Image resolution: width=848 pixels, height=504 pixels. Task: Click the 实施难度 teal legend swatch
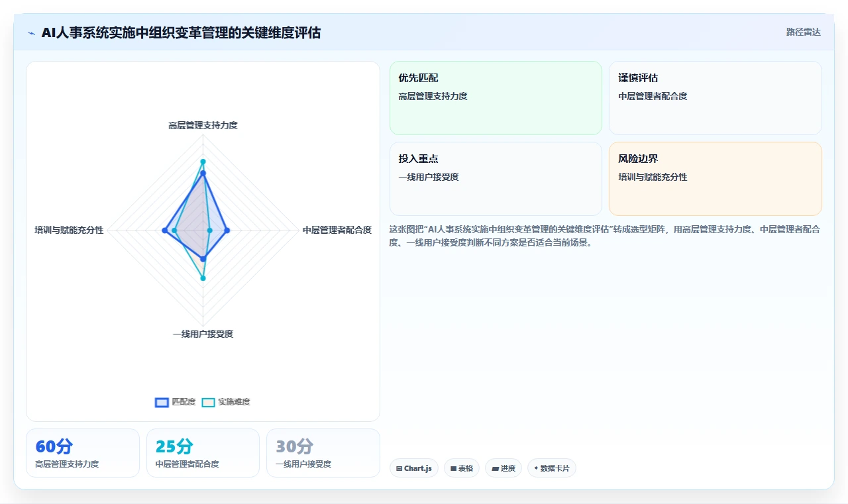click(x=209, y=402)
